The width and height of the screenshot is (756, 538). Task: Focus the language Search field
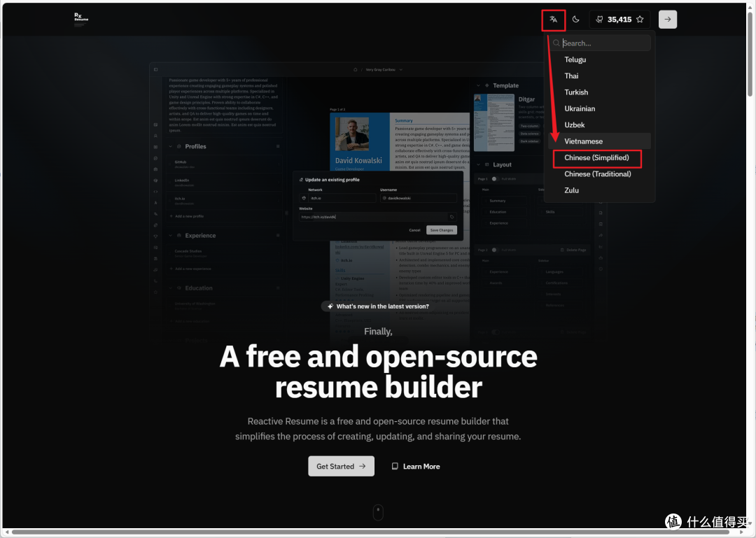point(601,43)
